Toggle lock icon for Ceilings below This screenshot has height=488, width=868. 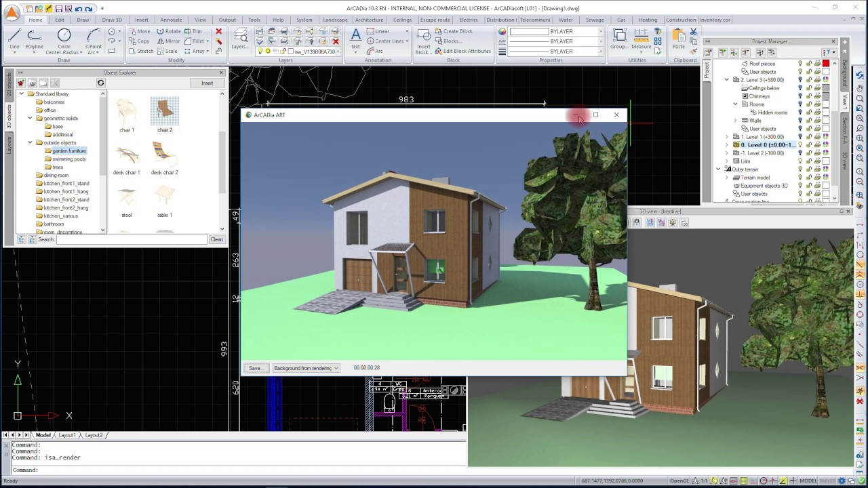click(x=808, y=88)
